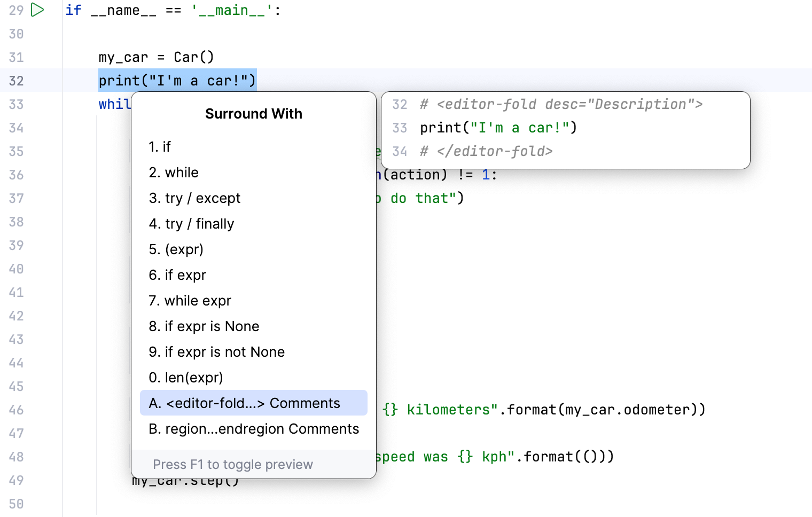Click the editor-fold desc preview line
The height and width of the screenshot is (517, 812).
561,104
